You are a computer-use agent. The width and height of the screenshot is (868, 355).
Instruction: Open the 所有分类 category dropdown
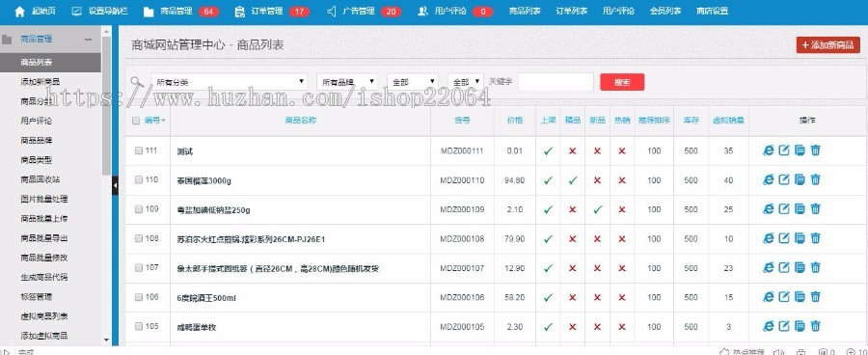[x=230, y=82]
